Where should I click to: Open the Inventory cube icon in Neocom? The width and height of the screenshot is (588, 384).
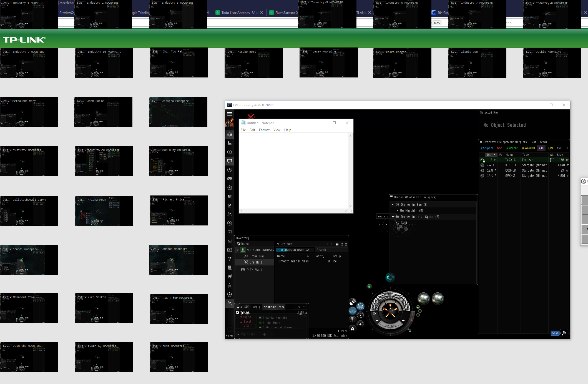pyautogui.click(x=230, y=134)
